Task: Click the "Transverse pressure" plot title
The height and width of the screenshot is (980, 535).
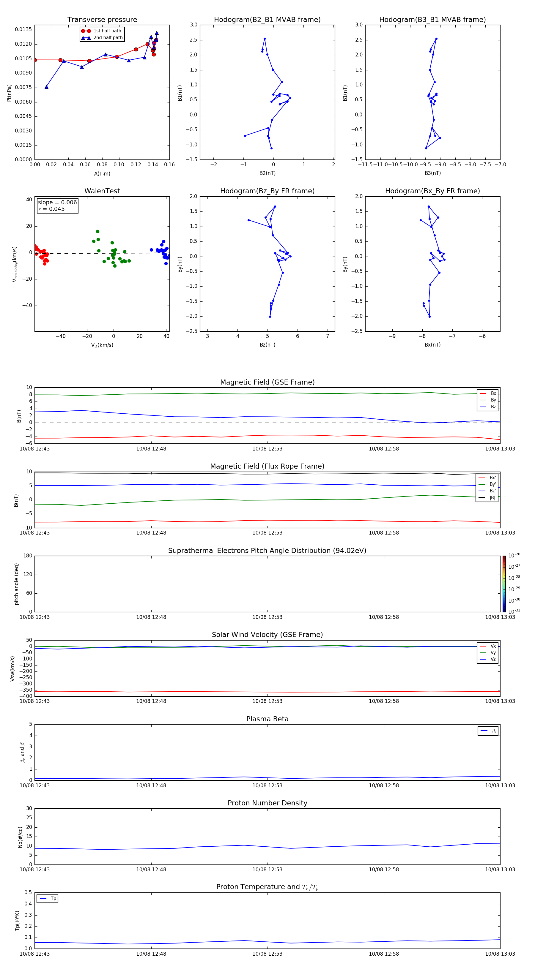Action: point(102,20)
